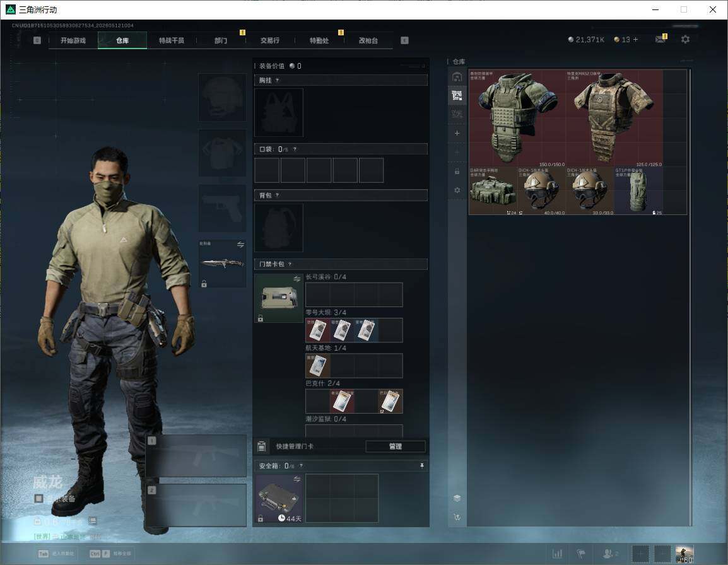The width and height of the screenshot is (728, 565).
Task: Select first 零号大坝 red keycard
Action: (317, 330)
